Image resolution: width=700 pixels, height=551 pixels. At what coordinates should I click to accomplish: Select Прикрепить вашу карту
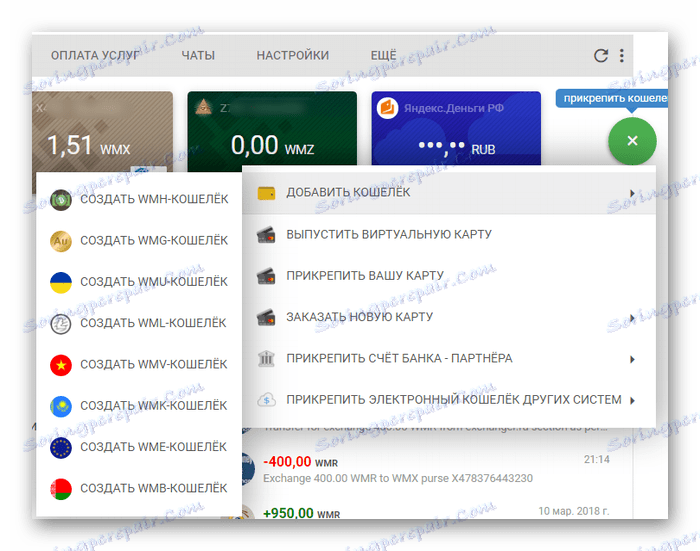[x=449, y=276]
